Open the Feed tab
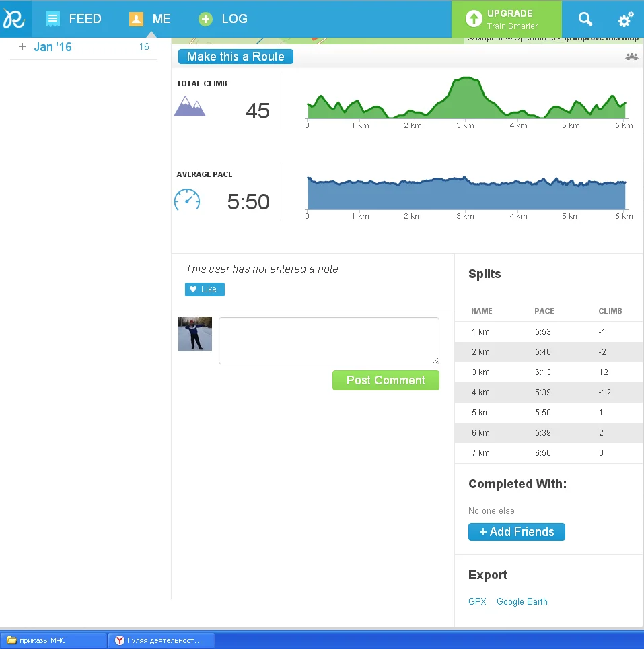 coord(73,19)
